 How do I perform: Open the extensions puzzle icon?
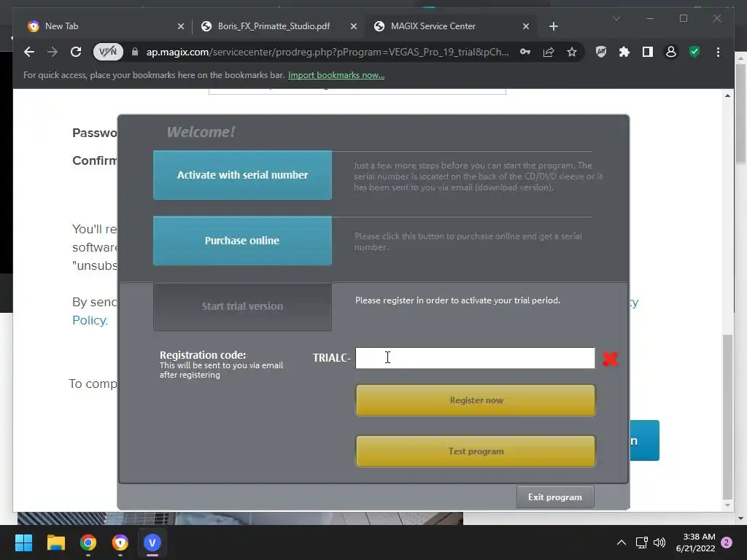point(624,52)
